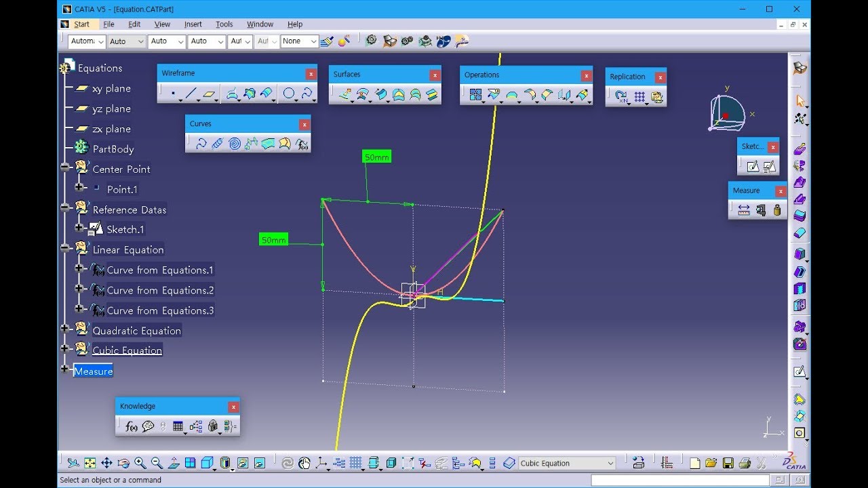Click the Select arrow tool in right toolbar
868x488 pixels.
pyautogui.click(x=800, y=101)
